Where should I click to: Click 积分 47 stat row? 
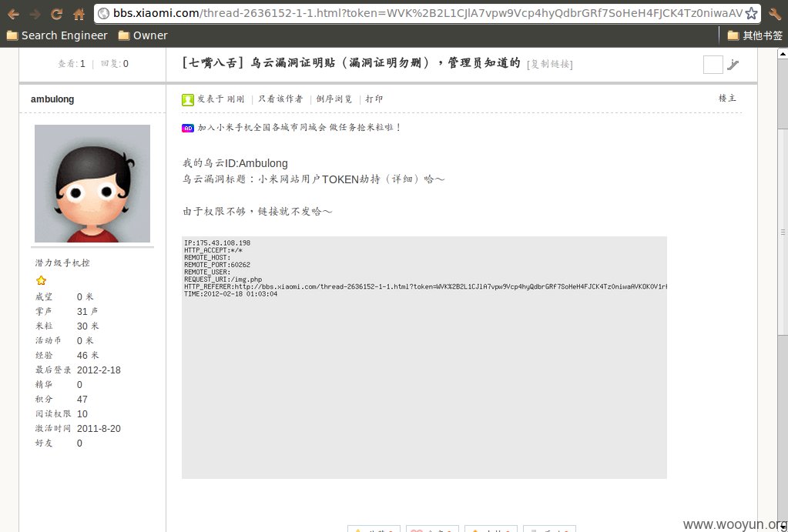(62, 400)
